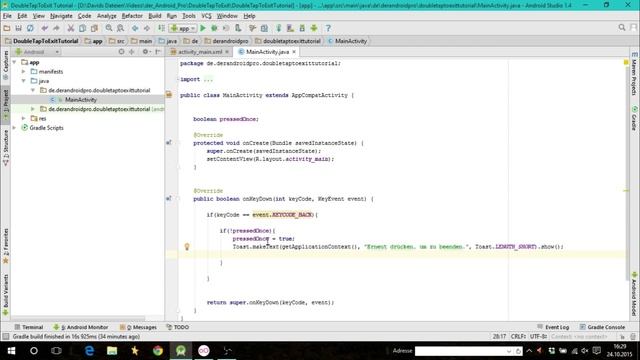The width and height of the screenshot is (640, 360).
Task: Click the Debug app bug icon
Action: (214, 28)
